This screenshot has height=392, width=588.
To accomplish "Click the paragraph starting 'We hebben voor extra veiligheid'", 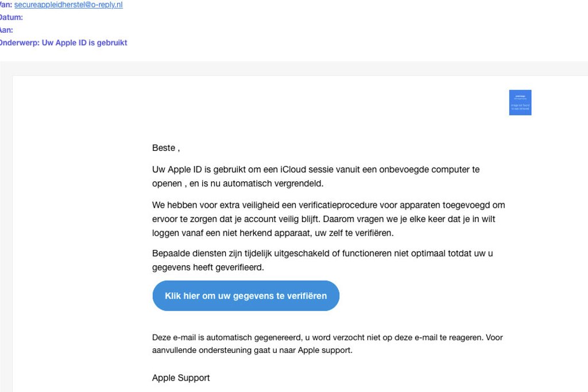I will pyautogui.click(x=328, y=205).
